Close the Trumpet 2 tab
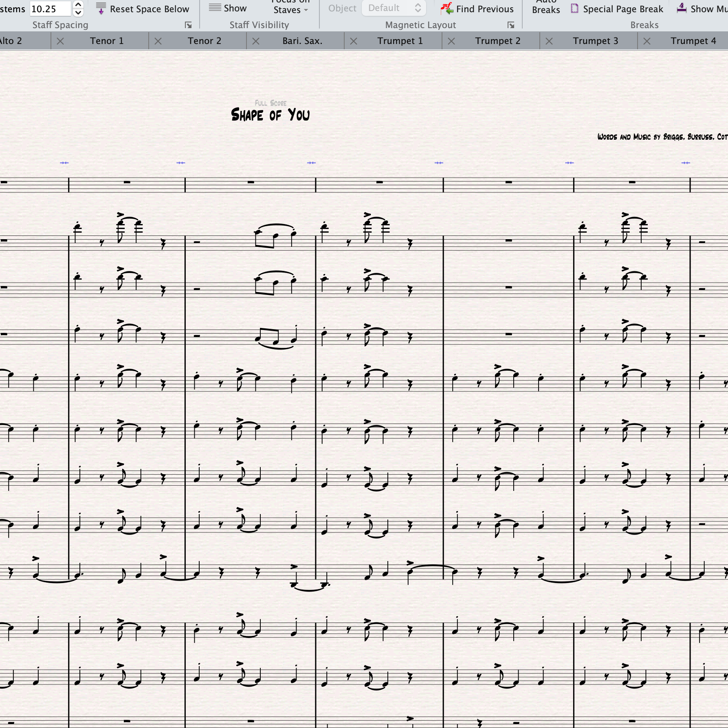This screenshot has height=728, width=728. pyautogui.click(x=451, y=41)
